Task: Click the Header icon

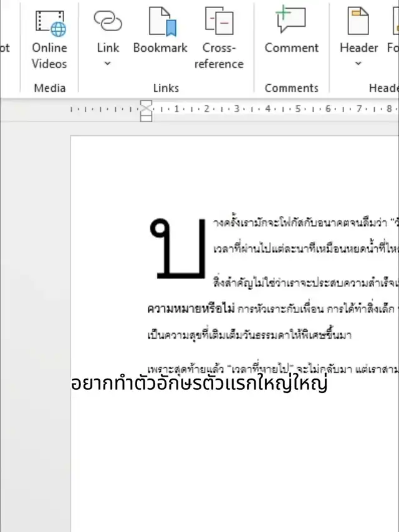Action: [358, 22]
